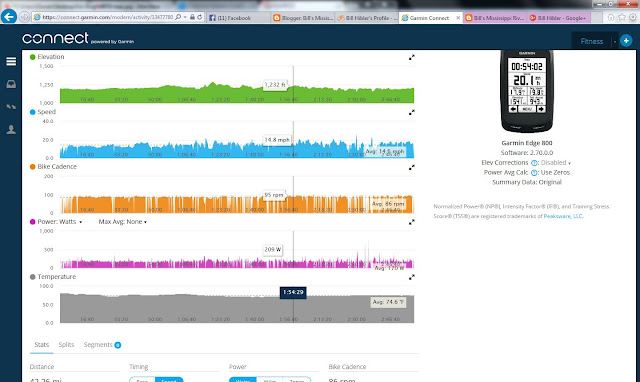Click the address bar lock icon
Screen dimensions: 640x382
click(192, 17)
